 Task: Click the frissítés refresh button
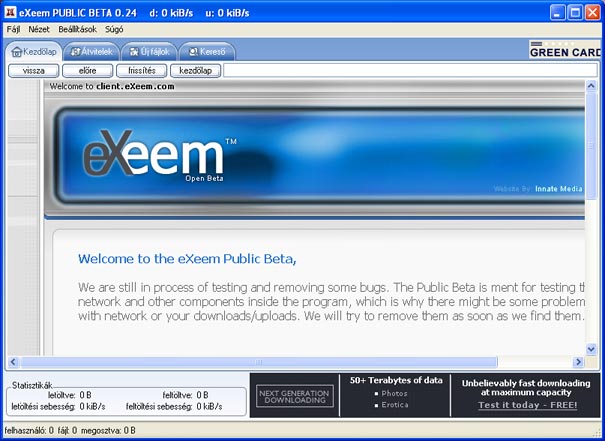click(x=141, y=71)
